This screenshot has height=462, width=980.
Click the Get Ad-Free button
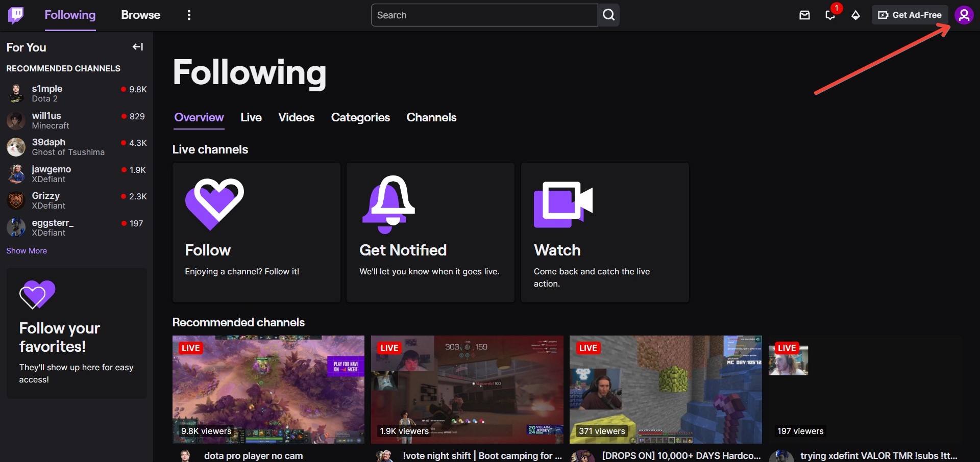point(910,15)
